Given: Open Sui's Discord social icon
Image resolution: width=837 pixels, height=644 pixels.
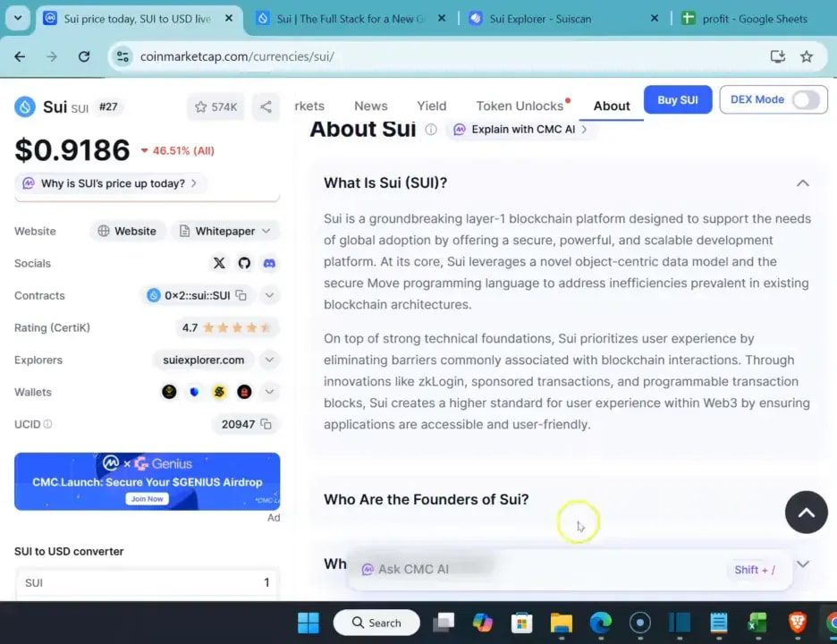Looking at the screenshot, I should pos(269,263).
